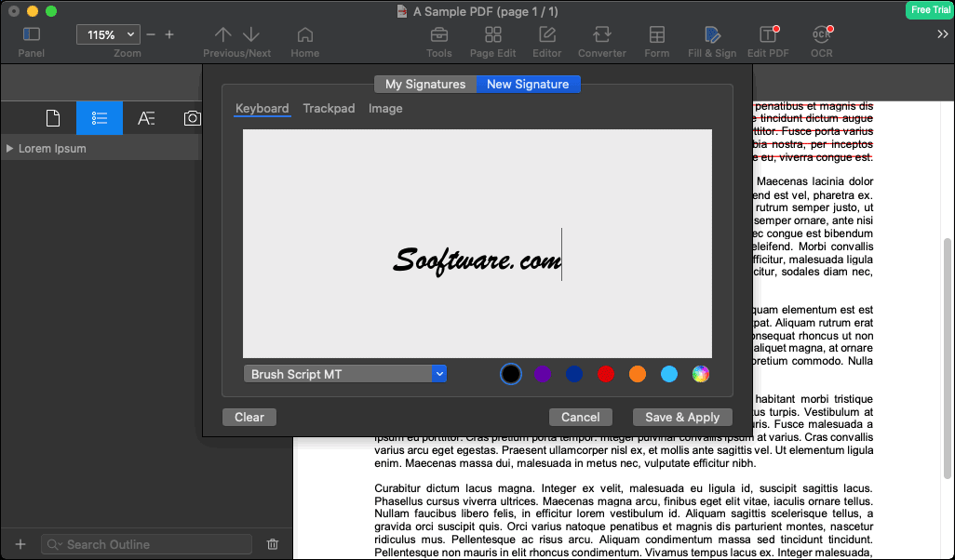
Task: Open the Home toolbar icon
Action: [x=305, y=34]
